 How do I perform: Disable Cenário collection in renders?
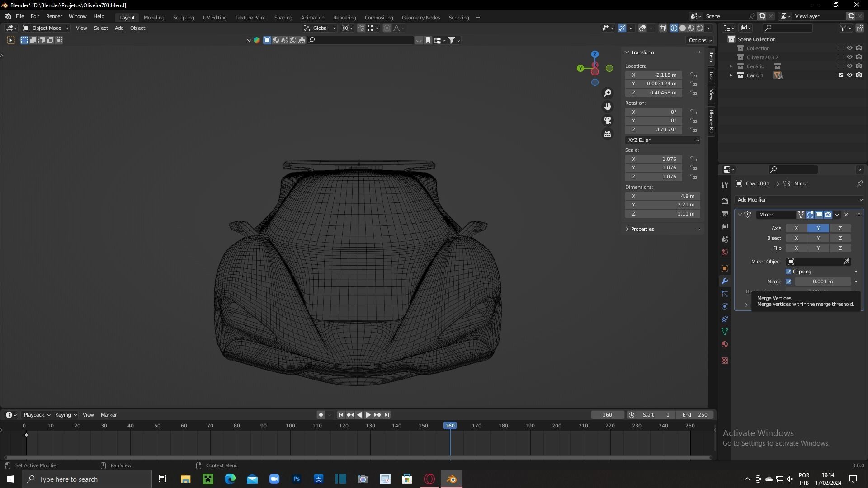(859, 66)
